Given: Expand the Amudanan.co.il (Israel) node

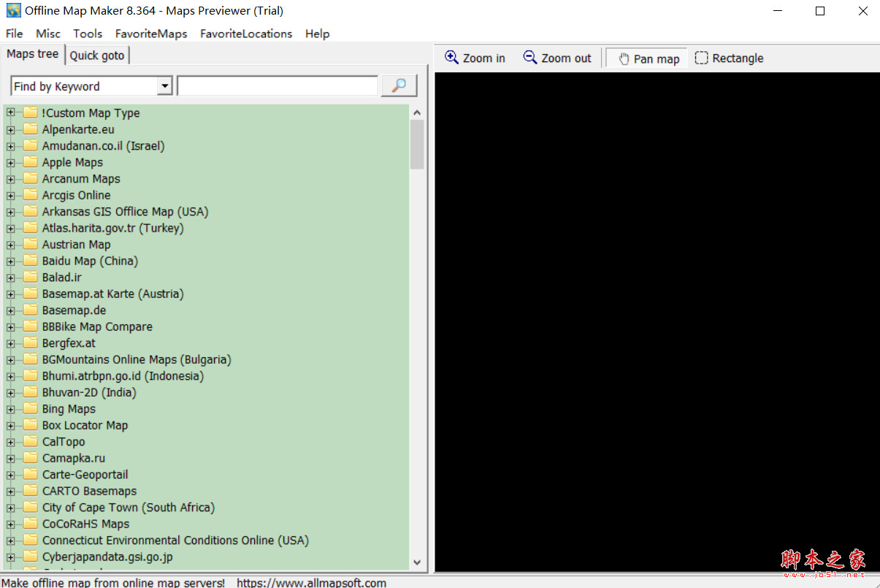Looking at the screenshot, I should 10,146.
